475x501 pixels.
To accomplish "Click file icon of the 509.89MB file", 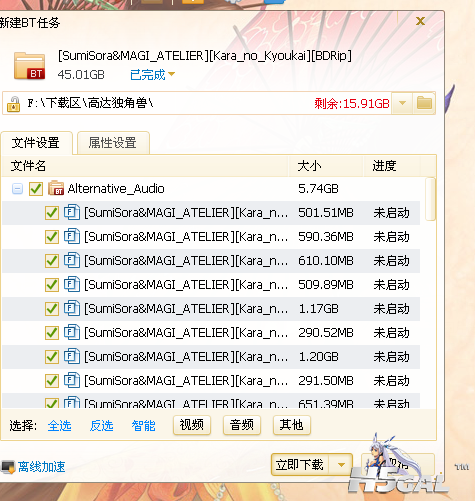I will tap(72, 284).
